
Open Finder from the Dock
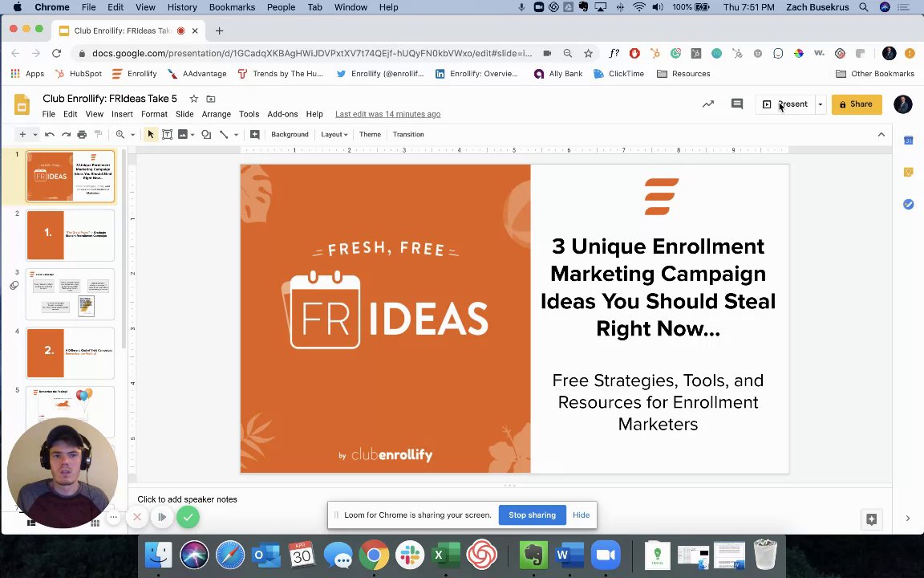point(159,555)
